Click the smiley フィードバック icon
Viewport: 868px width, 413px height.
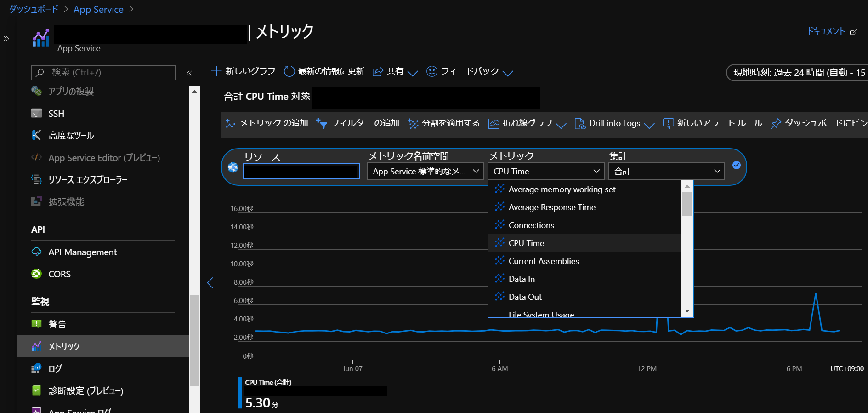(431, 71)
